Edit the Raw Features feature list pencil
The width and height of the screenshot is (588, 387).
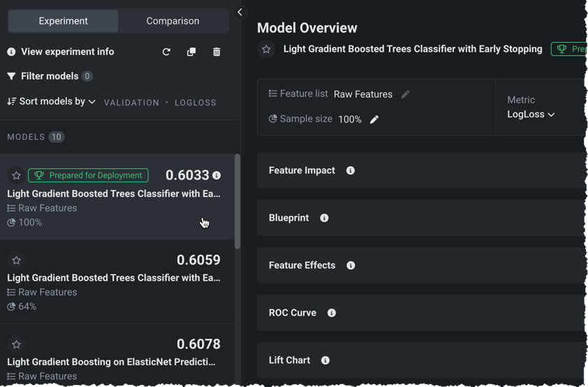[x=406, y=94]
